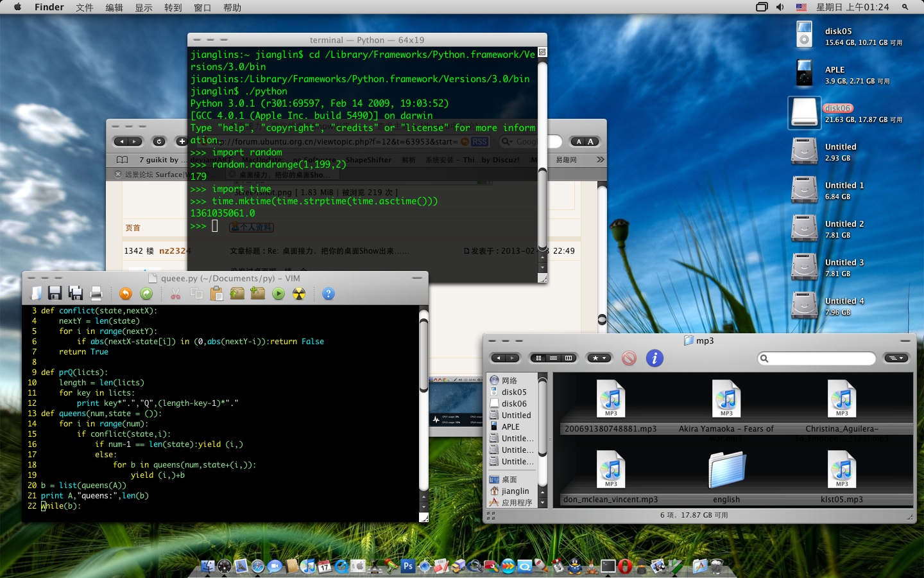Select jianglin home in mp3 window sidebar
The height and width of the screenshot is (578, 924).
click(x=515, y=491)
